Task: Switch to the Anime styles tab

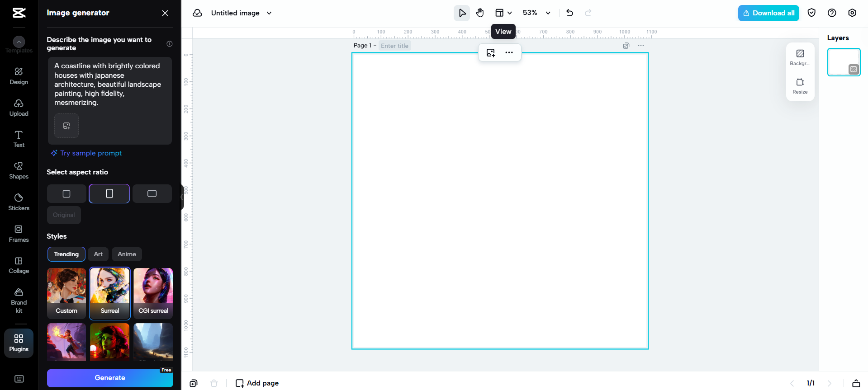Action: [127, 254]
